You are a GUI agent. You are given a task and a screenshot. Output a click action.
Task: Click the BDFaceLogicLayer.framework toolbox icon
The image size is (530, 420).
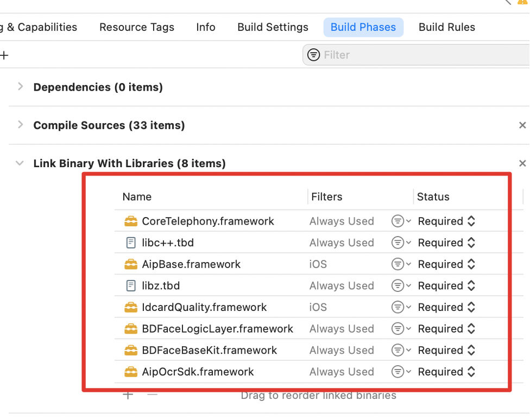pyautogui.click(x=131, y=329)
